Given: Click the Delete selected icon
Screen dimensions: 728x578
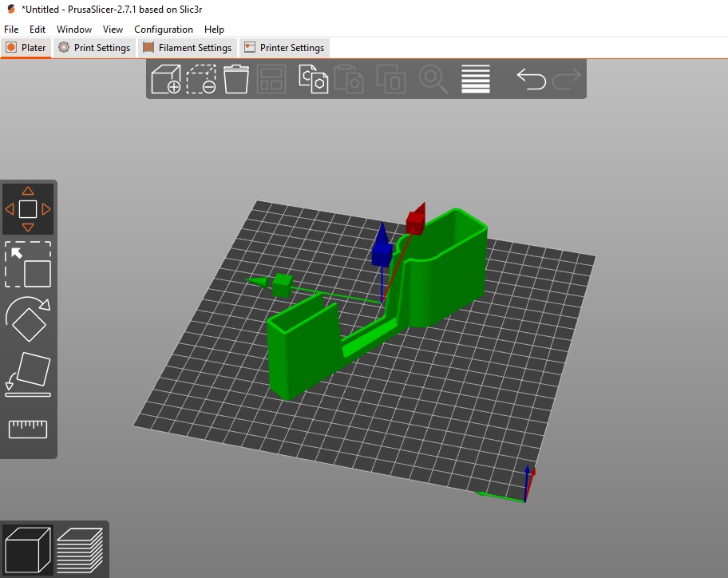Looking at the screenshot, I should coord(201,79).
